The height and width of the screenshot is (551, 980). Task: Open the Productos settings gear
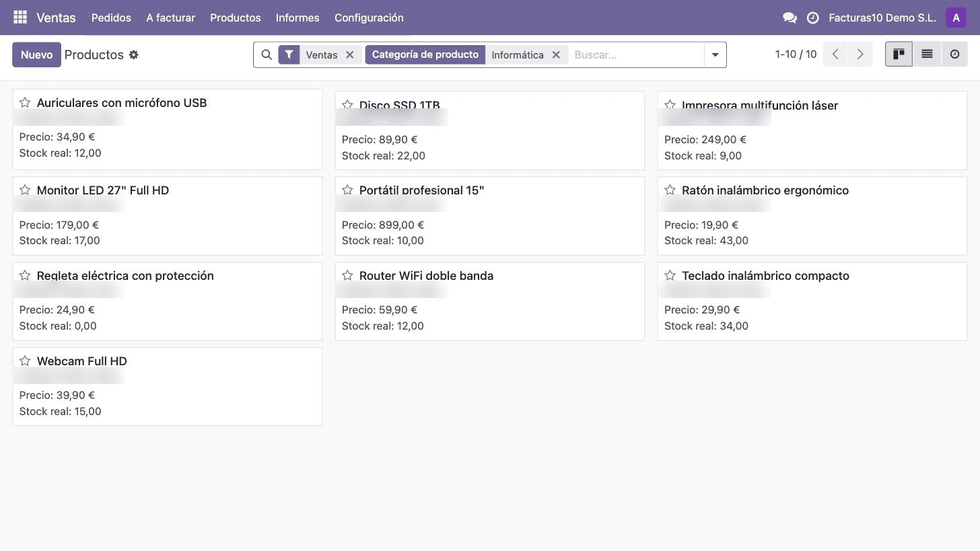(134, 54)
